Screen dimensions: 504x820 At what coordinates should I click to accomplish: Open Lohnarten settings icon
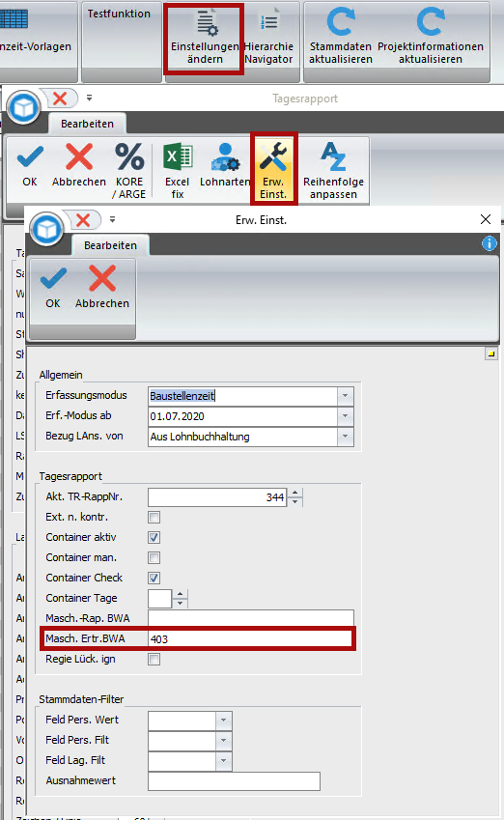(x=225, y=156)
